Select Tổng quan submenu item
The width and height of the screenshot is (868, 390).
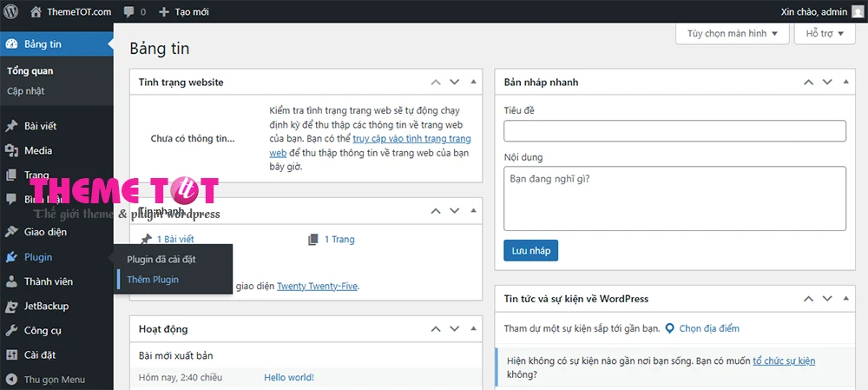click(x=30, y=71)
